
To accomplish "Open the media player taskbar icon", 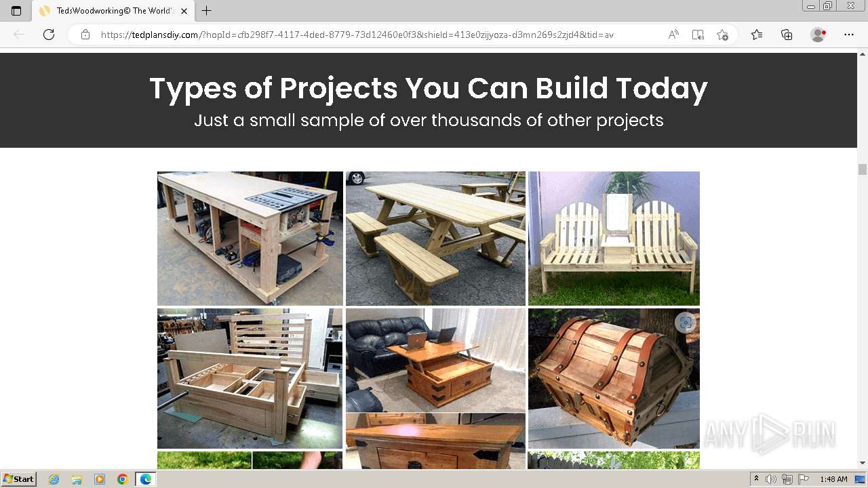I will coord(100,479).
